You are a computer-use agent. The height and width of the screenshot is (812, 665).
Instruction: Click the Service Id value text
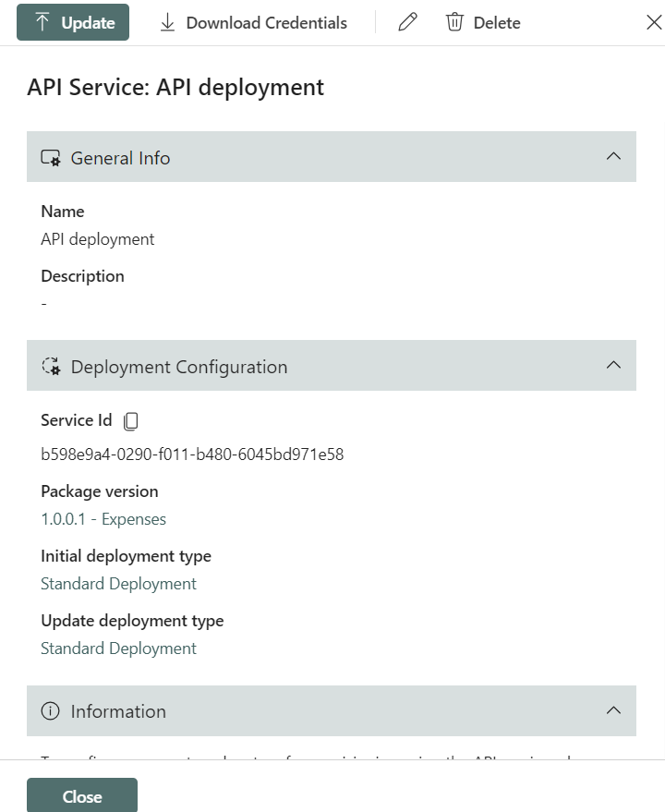coord(192,454)
